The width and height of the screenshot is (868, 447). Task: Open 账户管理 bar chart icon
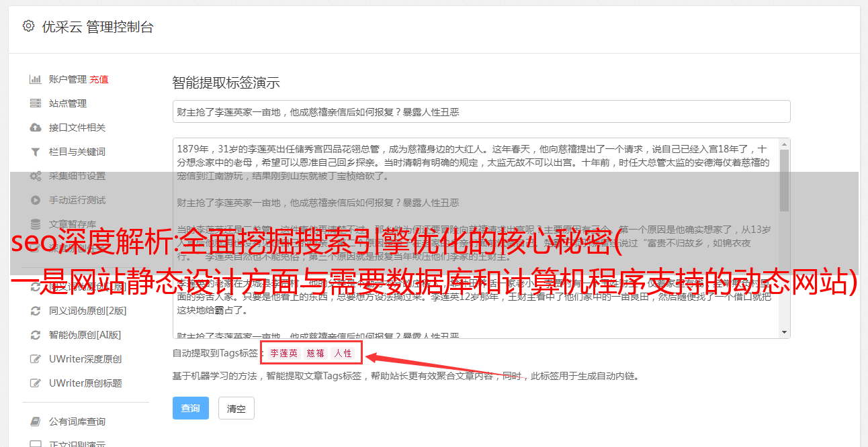[x=36, y=79]
